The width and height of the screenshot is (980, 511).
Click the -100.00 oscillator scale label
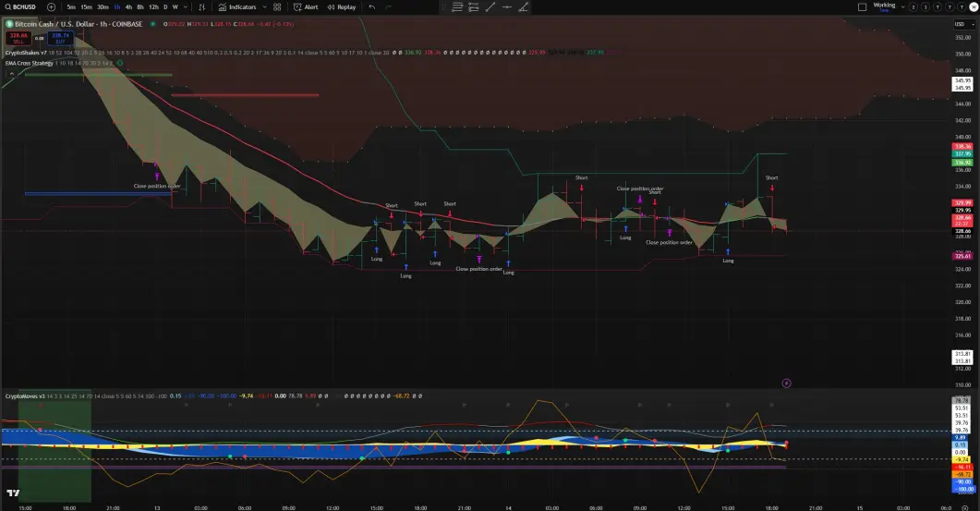(962, 489)
